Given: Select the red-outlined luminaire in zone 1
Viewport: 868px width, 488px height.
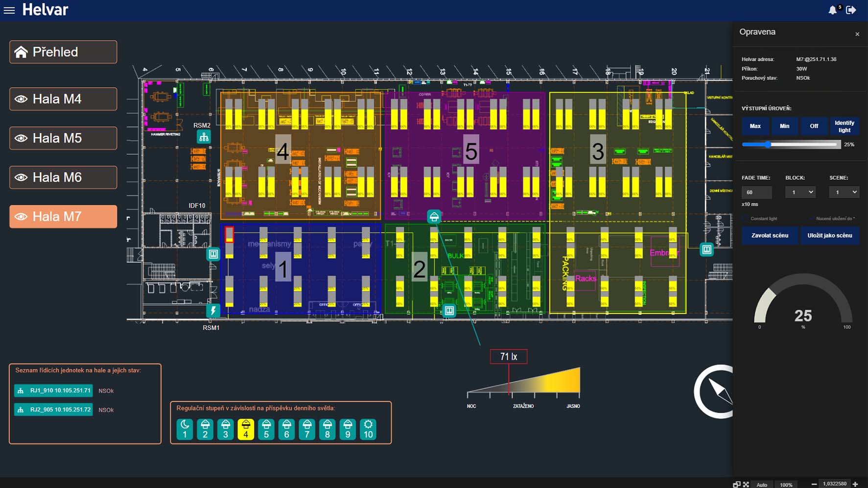Looking at the screenshot, I should tap(229, 235).
